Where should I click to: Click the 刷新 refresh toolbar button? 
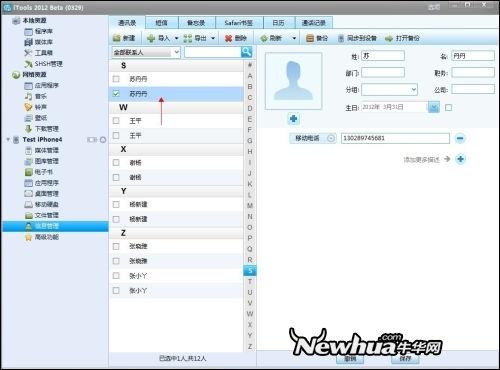pyautogui.click(x=271, y=38)
